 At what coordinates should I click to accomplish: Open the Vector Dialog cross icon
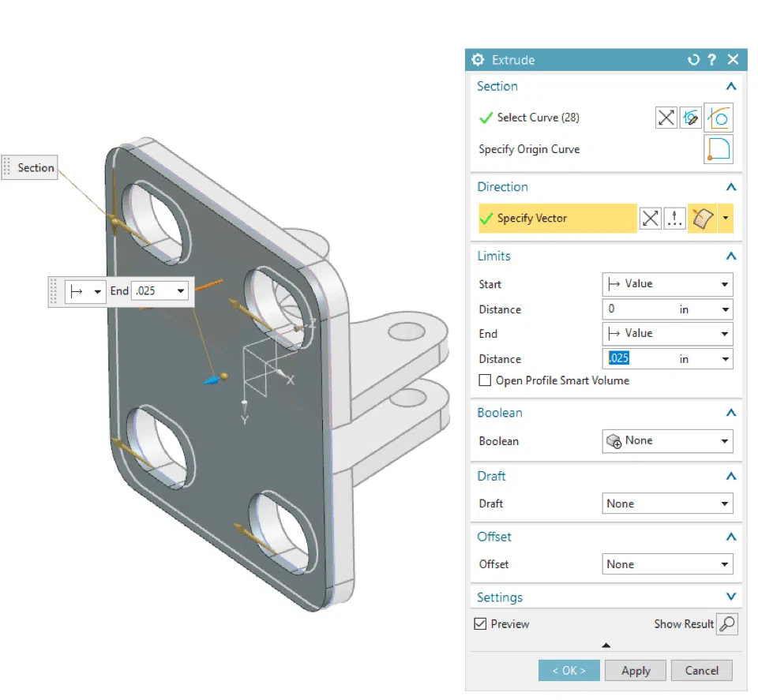click(650, 219)
